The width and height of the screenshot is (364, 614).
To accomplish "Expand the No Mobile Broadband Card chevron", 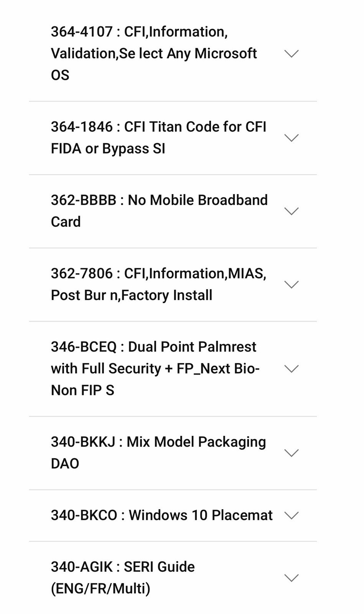I will (x=292, y=211).
